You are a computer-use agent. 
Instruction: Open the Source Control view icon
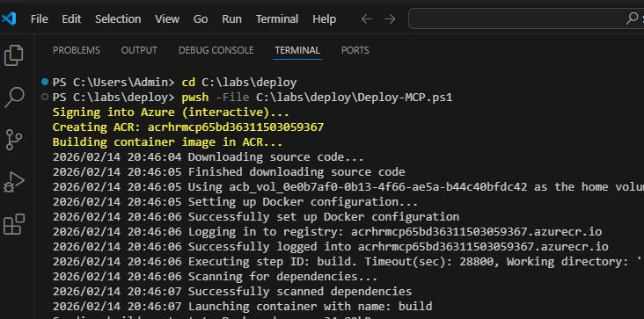(x=15, y=140)
